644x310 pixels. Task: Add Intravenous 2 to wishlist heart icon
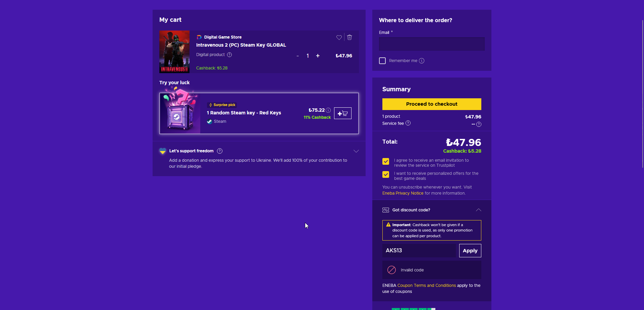(x=339, y=37)
